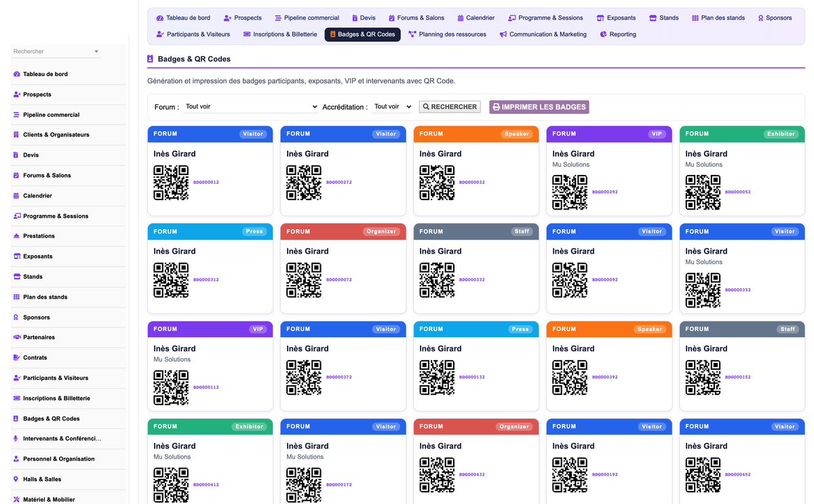Click badge ID text BDG000152
This screenshot has width=814, height=504.
click(738, 377)
